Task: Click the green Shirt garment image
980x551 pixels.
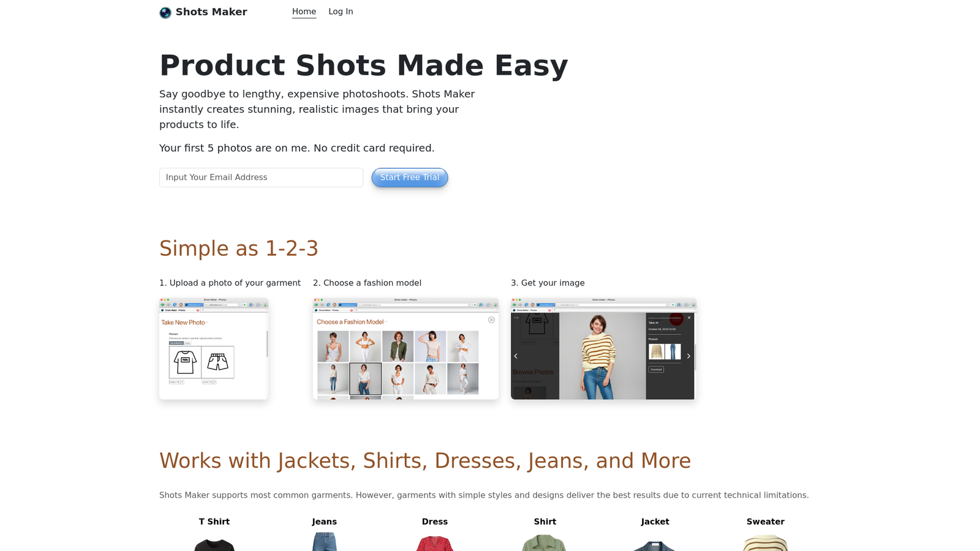Action: point(545,543)
